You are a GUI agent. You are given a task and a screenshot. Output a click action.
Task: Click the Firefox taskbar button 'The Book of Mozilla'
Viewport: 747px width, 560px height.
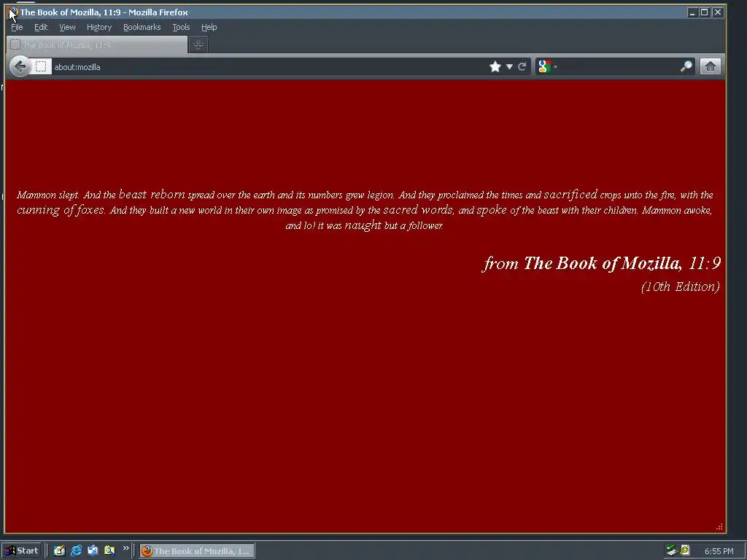197,551
